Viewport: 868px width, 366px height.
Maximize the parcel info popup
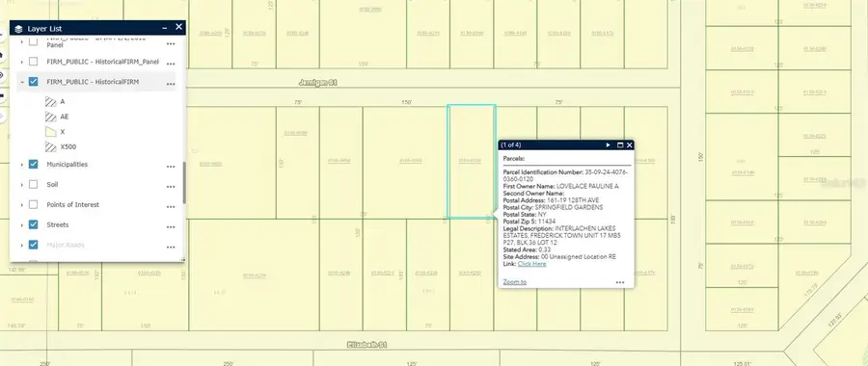pos(620,144)
